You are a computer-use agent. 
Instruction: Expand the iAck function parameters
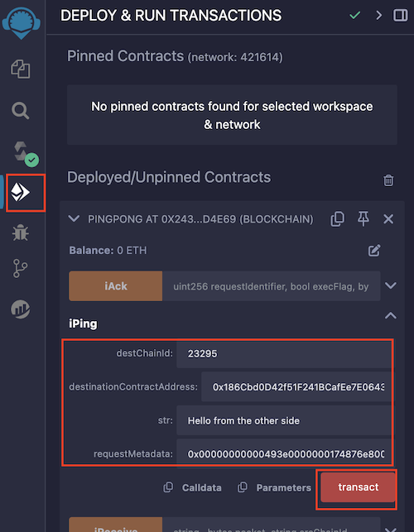click(x=391, y=285)
